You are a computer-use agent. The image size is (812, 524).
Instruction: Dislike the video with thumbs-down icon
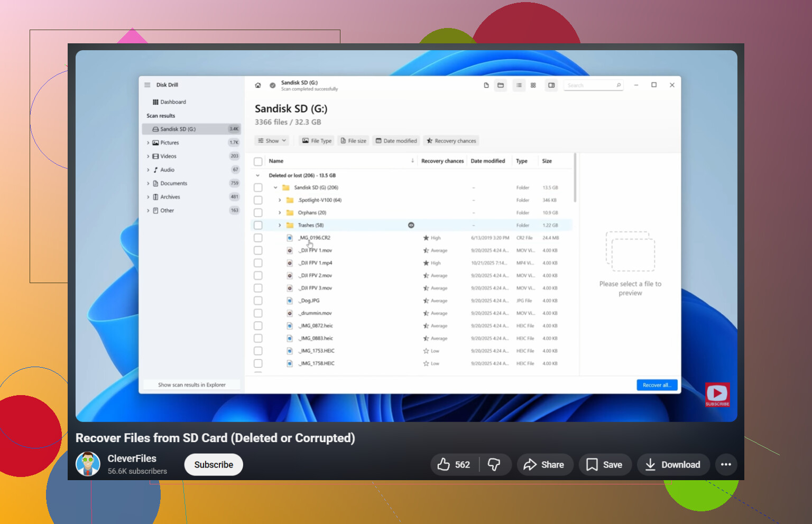point(494,464)
